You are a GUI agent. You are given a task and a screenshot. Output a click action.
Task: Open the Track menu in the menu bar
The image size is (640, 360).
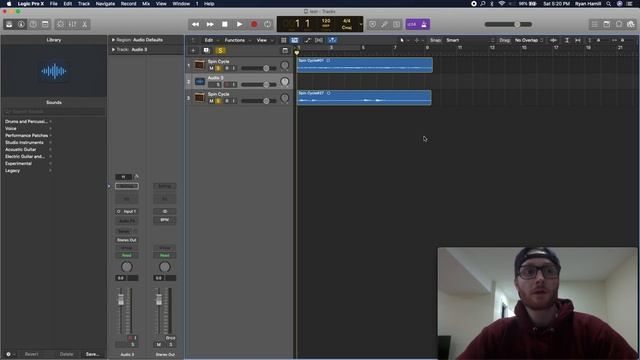pos(84,4)
